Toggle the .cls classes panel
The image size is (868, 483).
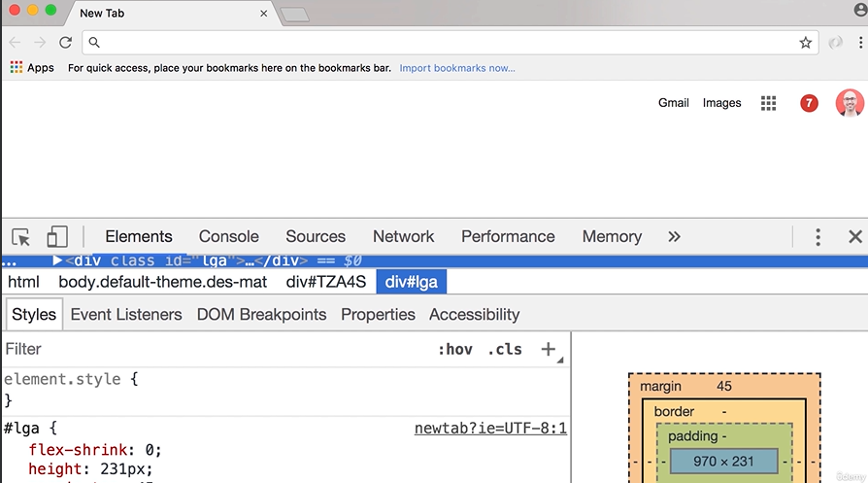pyautogui.click(x=504, y=349)
